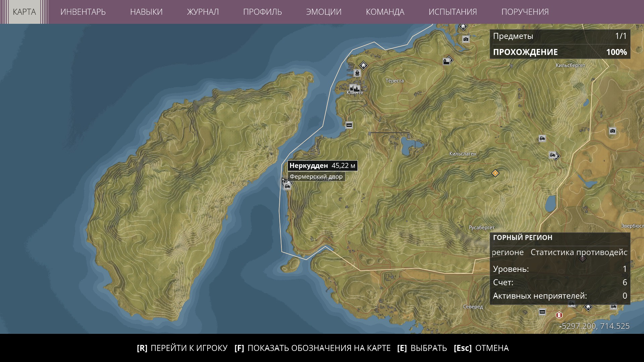Click the Северед place name

pyautogui.click(x=473, y=307)
